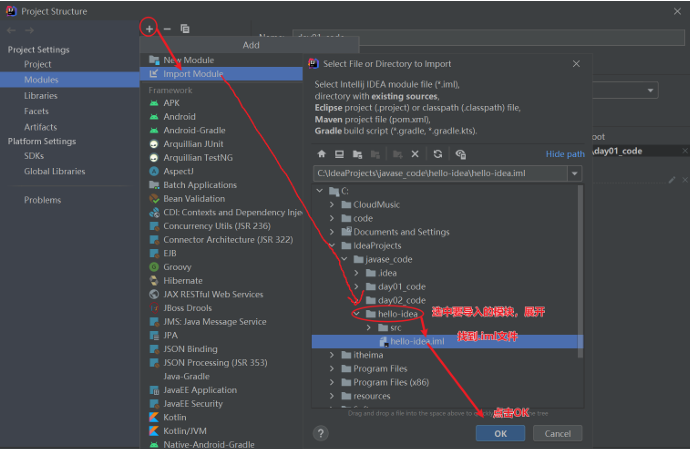The height and width of the screenshot is (449, 690).
Task: Expand the .idea folder
Action: click(x=357, y=273)
